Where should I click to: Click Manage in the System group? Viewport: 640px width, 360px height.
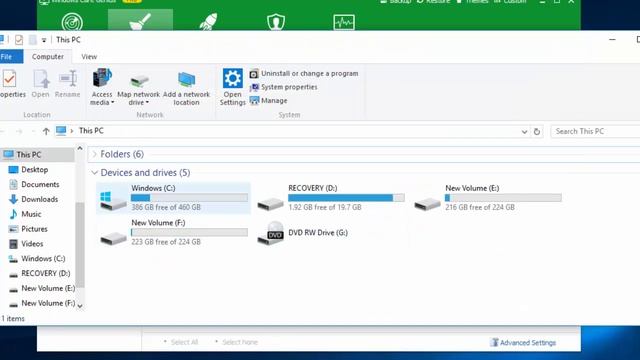[269, 100]
